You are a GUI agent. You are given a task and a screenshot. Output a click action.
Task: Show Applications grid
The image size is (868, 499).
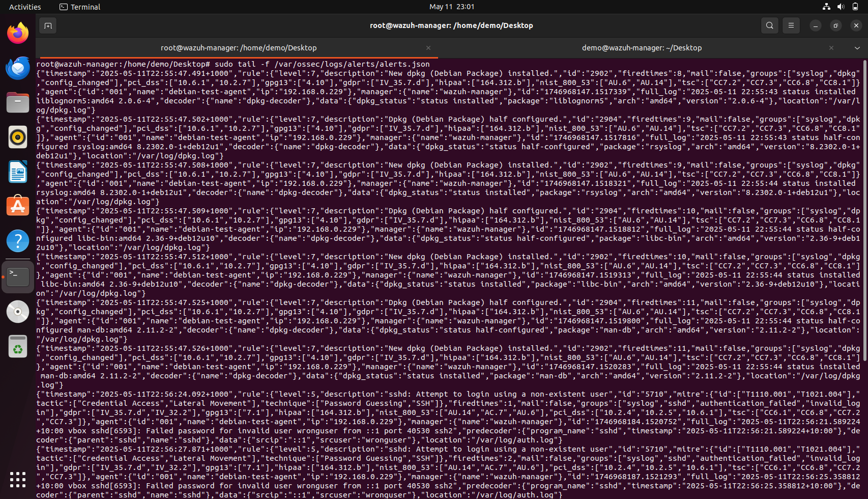[18, 479]
